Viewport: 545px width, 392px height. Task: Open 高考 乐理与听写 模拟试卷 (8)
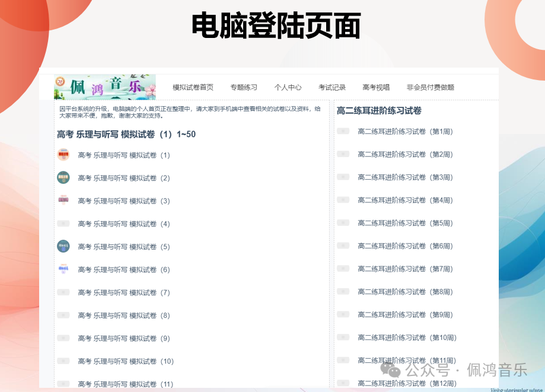coord(124,315)
